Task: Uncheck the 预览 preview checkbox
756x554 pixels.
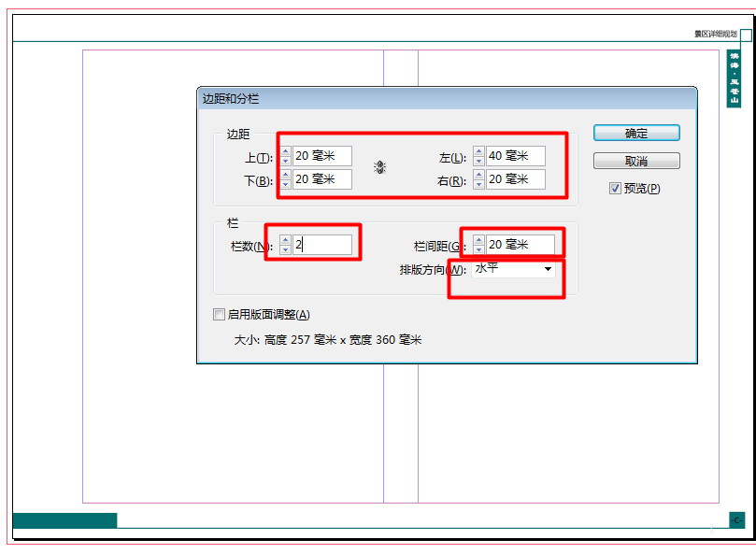Action: click(x=615, y=188)
